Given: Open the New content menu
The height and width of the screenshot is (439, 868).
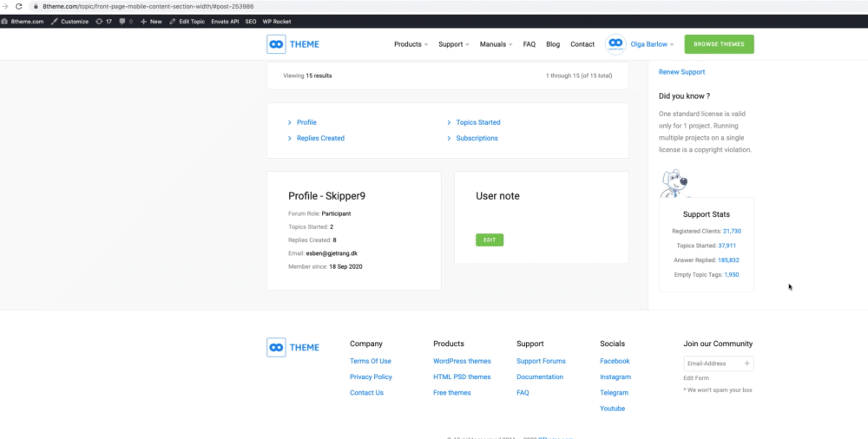Looking at the screenshot, I should 151,22.
